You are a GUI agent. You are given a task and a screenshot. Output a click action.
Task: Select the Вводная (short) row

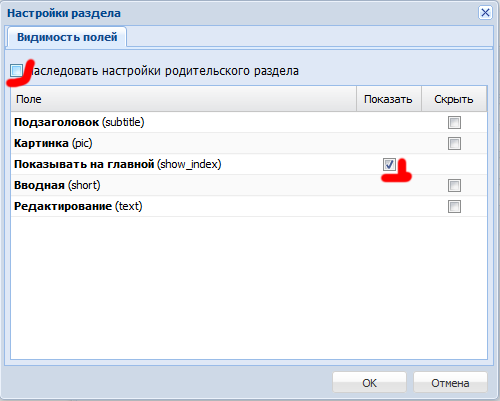coord(249,185)
